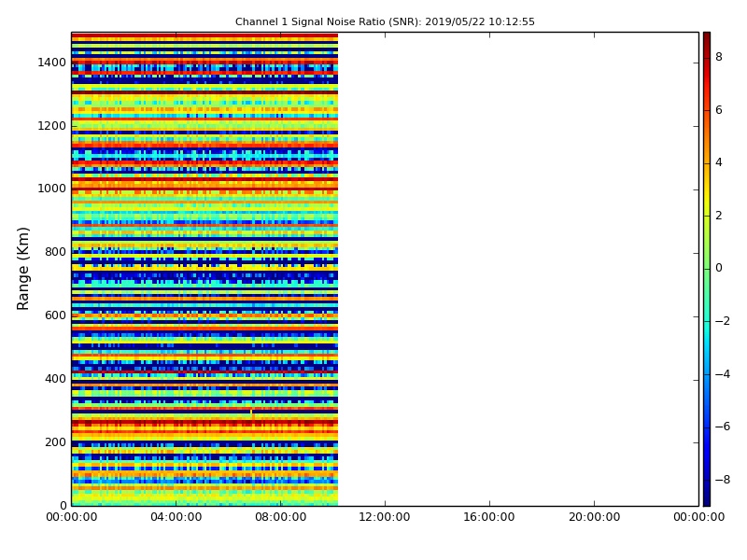Click the 'Range (Km)' y-axis label
747x560 pixels.
tap(22, 269)
